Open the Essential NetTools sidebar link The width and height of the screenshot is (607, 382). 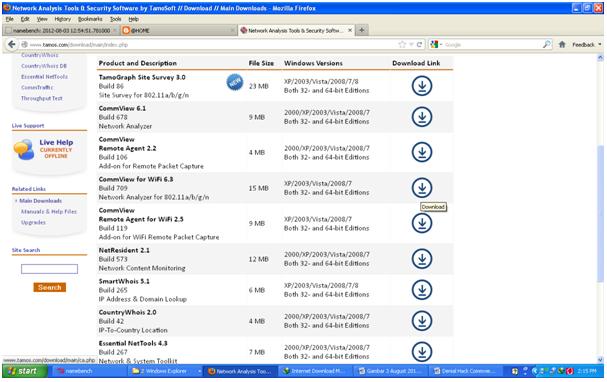click(44, 77)
